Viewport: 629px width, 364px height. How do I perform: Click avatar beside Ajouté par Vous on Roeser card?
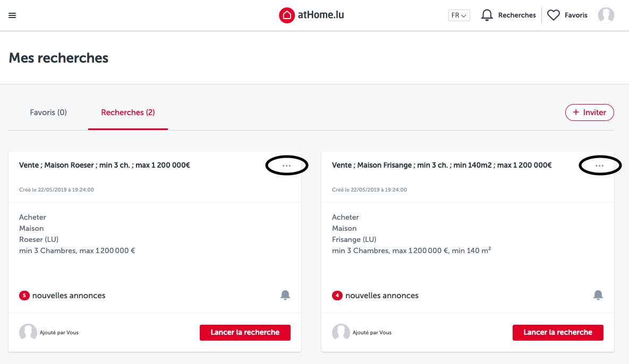point(28,332)
